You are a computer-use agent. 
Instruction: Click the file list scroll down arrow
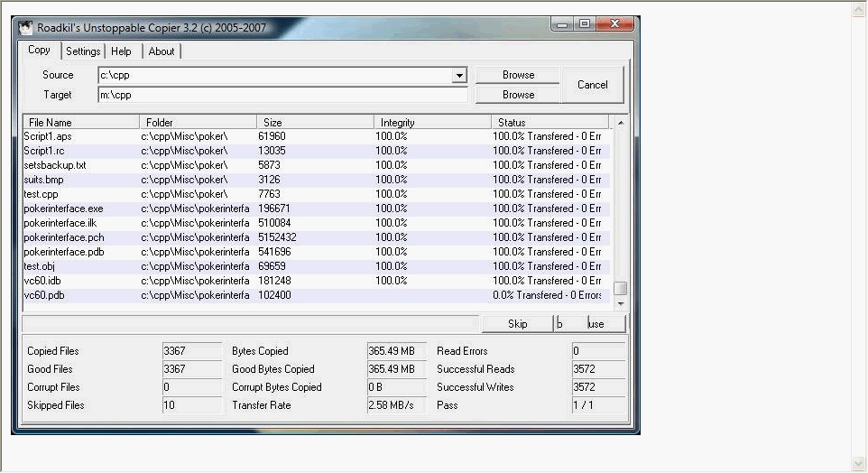621,303
